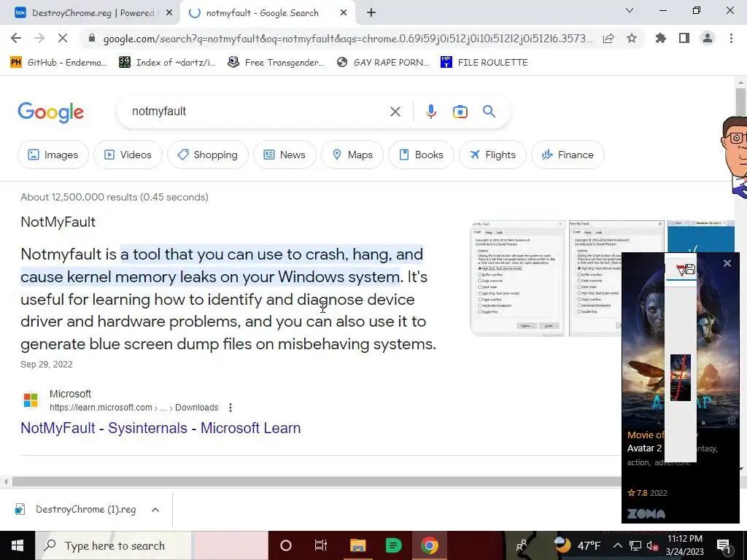The width and height of the screenshot is (747, 560).
Task: Click the muted volume tray icon
Action: tap(652, 545)
